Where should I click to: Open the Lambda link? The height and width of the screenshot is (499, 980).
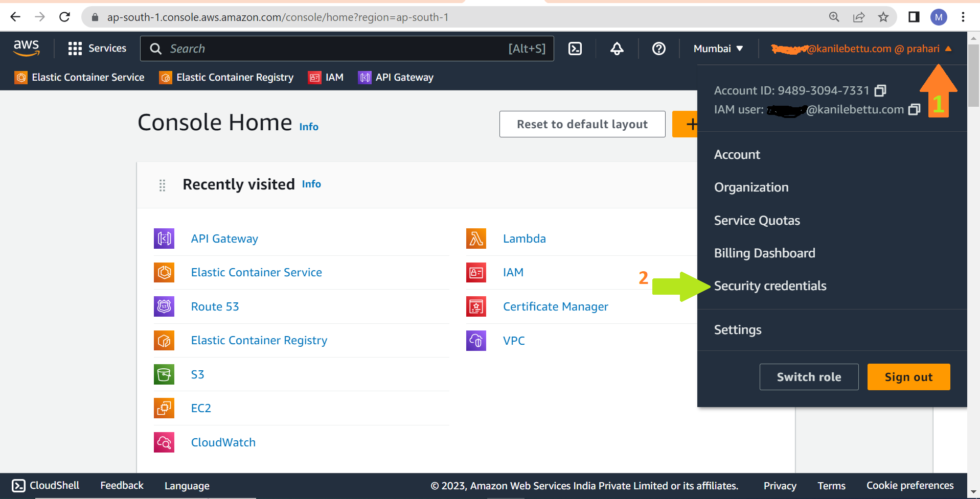(525, 239)
